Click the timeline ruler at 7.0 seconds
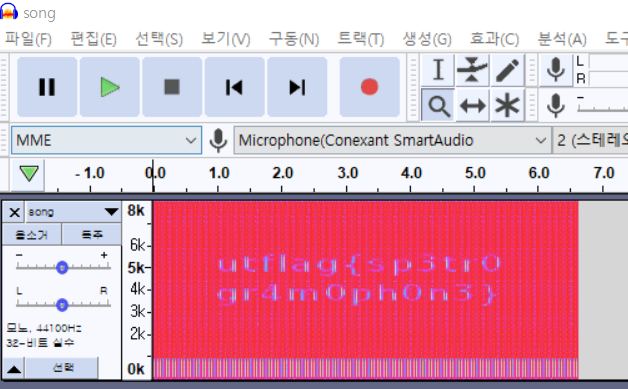Screen dimensions: 628x389 pos(604,173)
